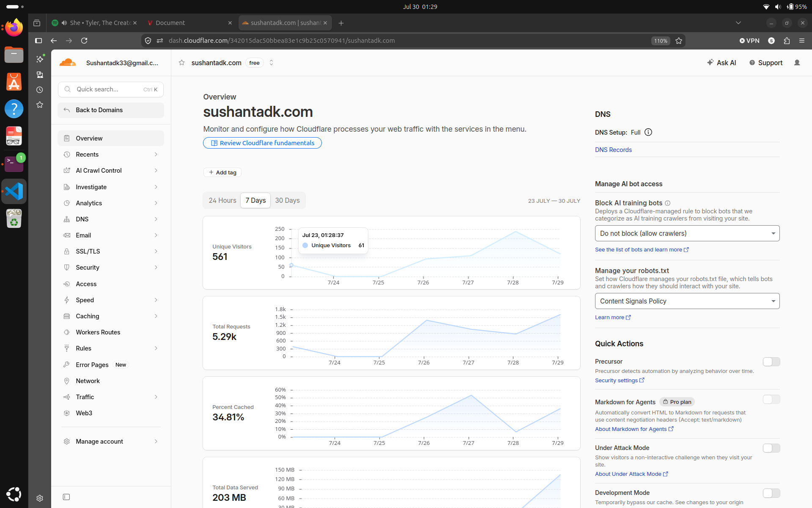Close the sushantadk.com browser tab

(x=325, y=23)
